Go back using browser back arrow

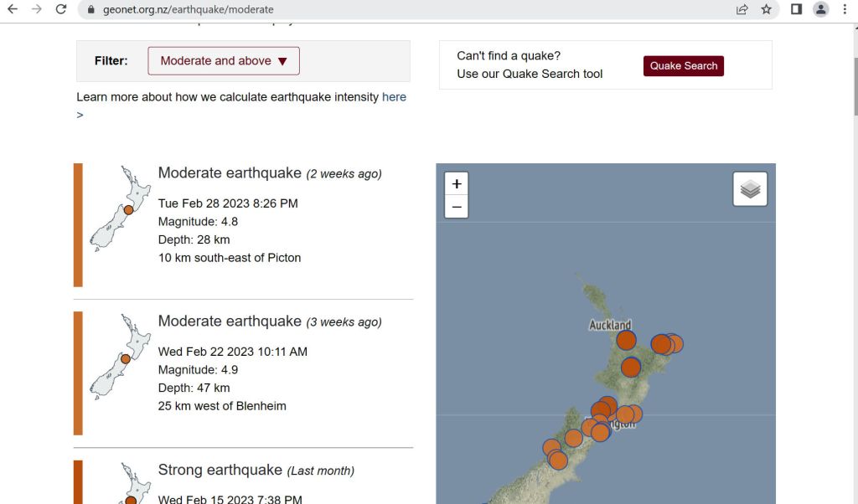pos(13,9)
